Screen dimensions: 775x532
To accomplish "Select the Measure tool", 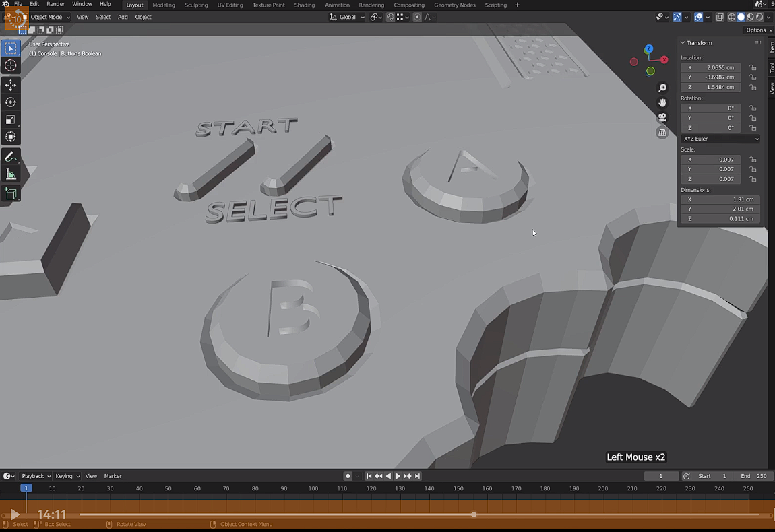I will 10,174.
